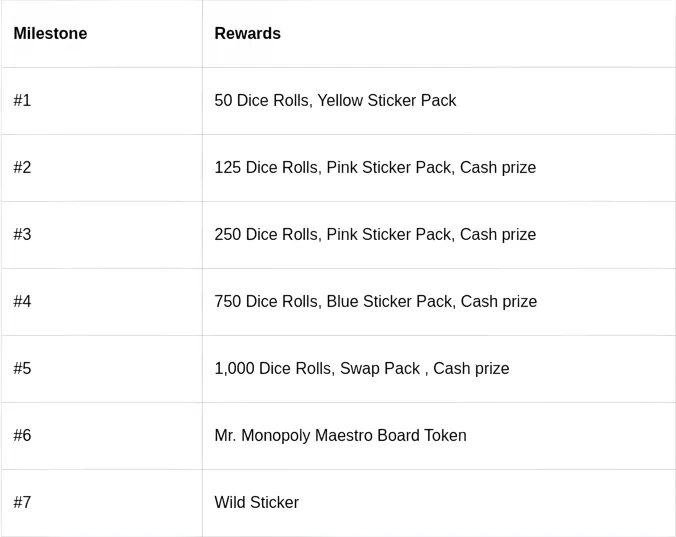Click the "Blue Sticker Pack" text
Viewport: 676px width, 537px height.
(x=389, y=302)
